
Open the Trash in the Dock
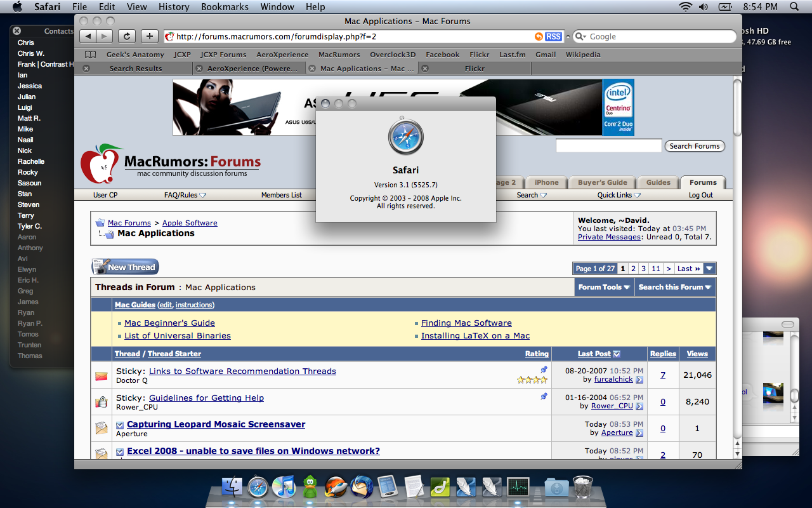pyautogui.click(x=582, y=488)
